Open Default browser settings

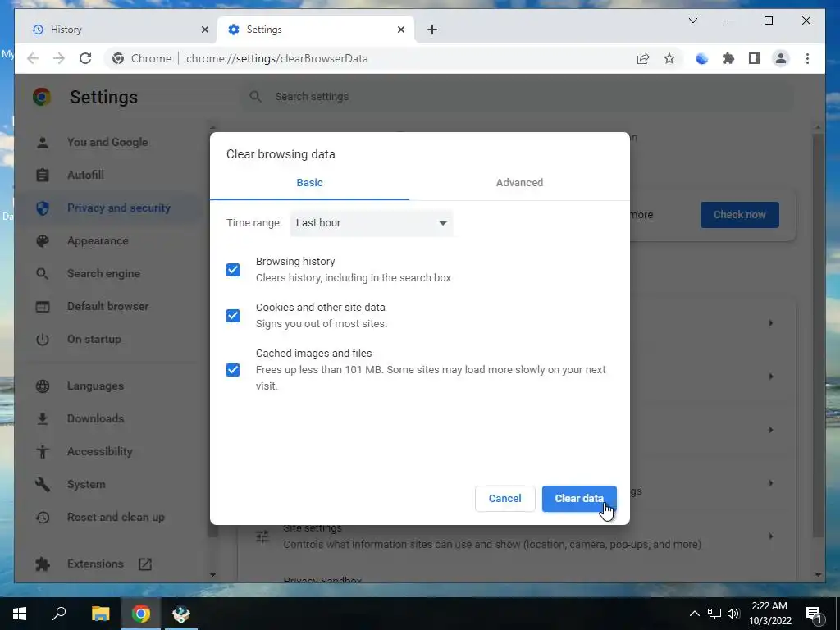pyautogui.click(x=107, y=307)
